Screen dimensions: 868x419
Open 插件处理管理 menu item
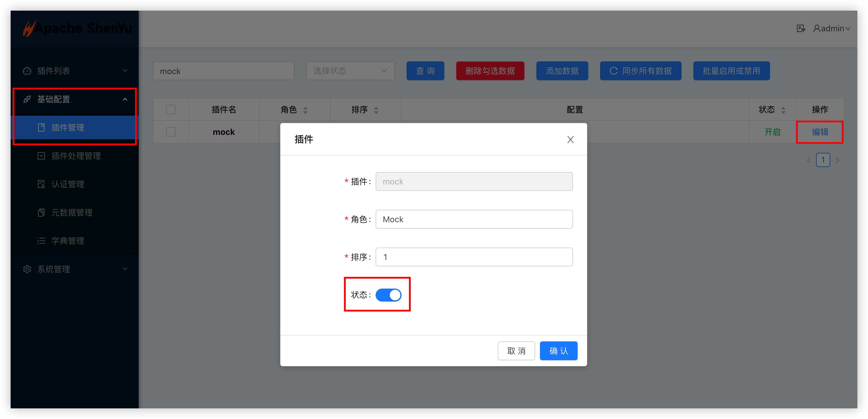76,156
